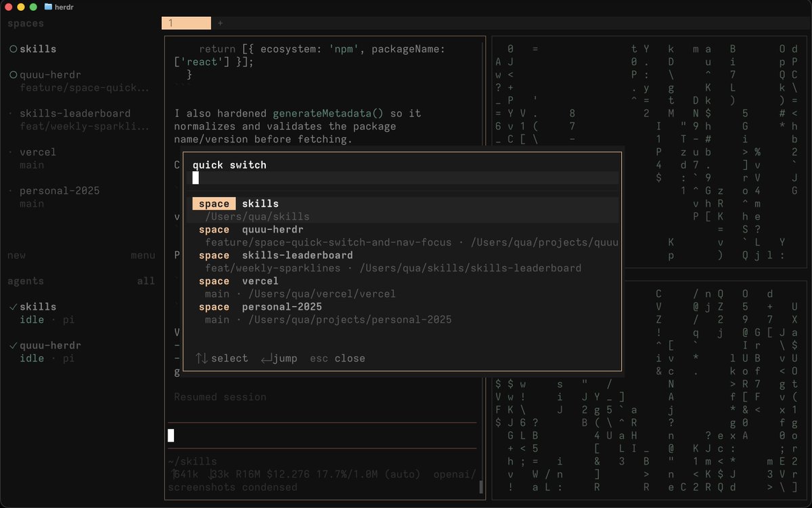Add a new tab with the plus button

coord(220,23)
